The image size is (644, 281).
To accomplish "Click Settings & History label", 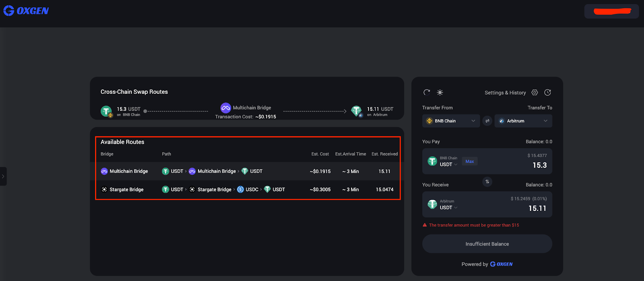I will (x=505, y=93).
